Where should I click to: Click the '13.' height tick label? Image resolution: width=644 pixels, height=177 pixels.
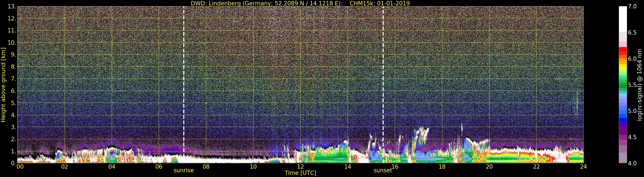tap(12, 6)
